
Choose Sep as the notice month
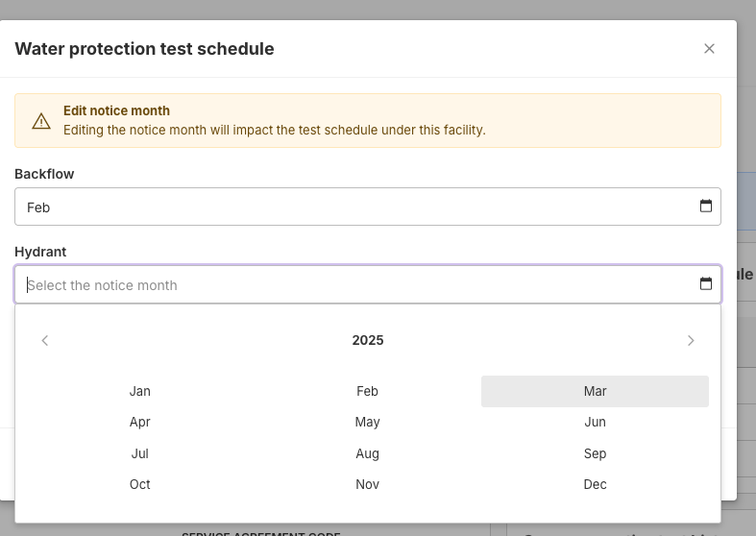pos(595,453)
